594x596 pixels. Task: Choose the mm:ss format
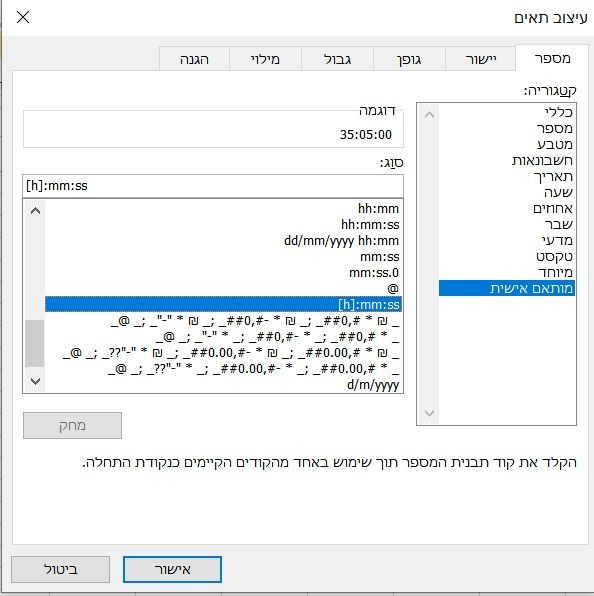223,257
